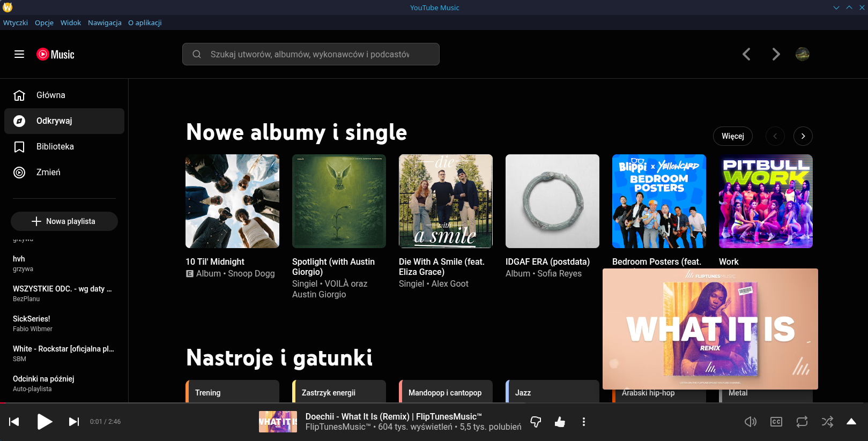Skip to the next track
Viewport: 868px width, 441px height.
(74, 422)
